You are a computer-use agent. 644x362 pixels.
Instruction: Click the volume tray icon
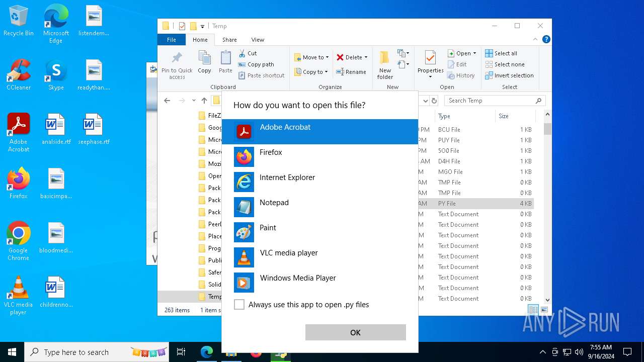(579, 352)
